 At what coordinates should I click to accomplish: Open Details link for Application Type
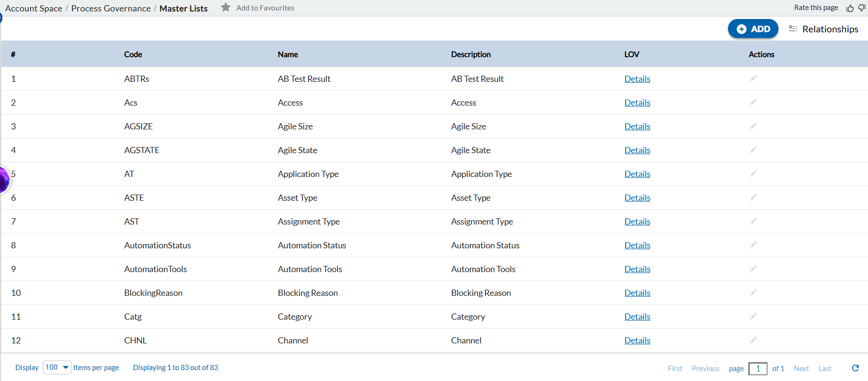pos(637,174)
